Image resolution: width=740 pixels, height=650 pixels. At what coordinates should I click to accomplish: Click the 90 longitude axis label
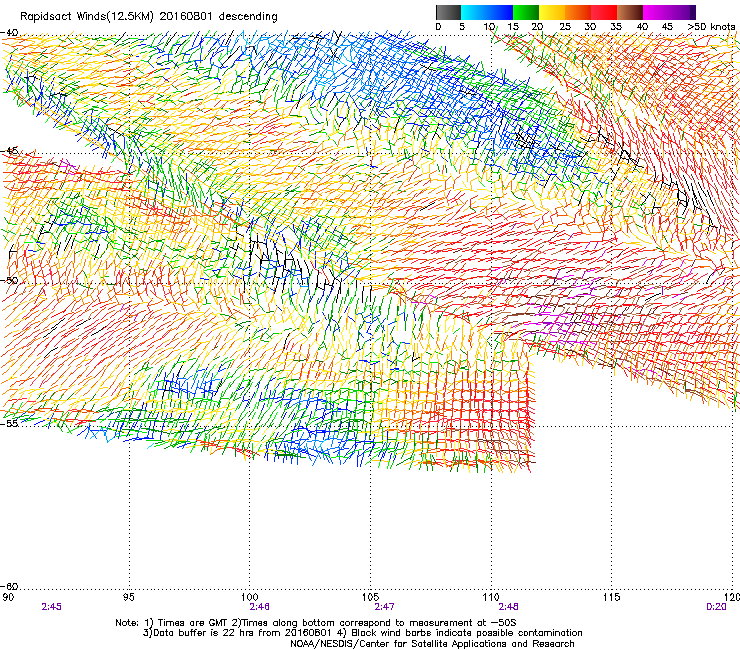[x=8, y=597]
